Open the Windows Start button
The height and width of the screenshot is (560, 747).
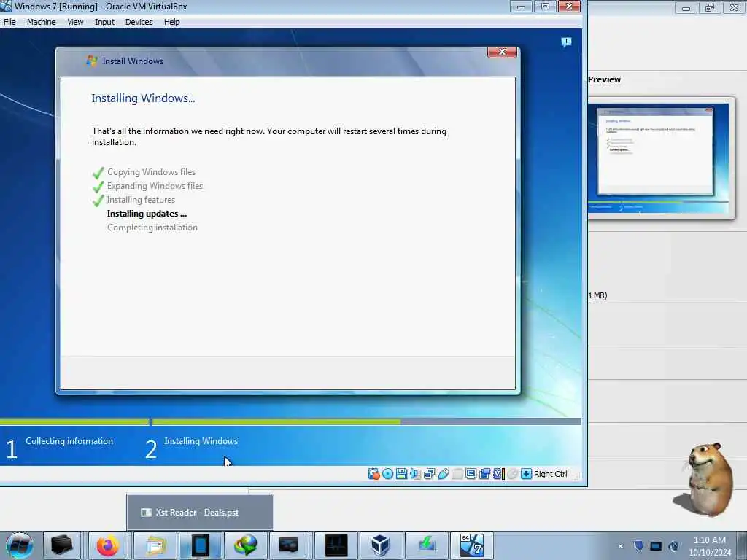pyautogui.click(x=20, y=545)
